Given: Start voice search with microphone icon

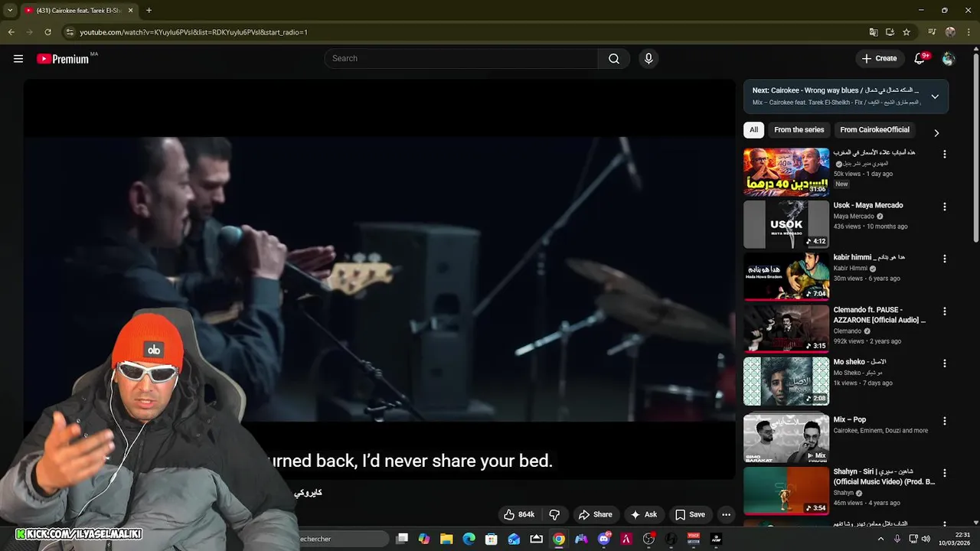Looking at the screenshot, I should pyautogui.click(x=648, y=59).
